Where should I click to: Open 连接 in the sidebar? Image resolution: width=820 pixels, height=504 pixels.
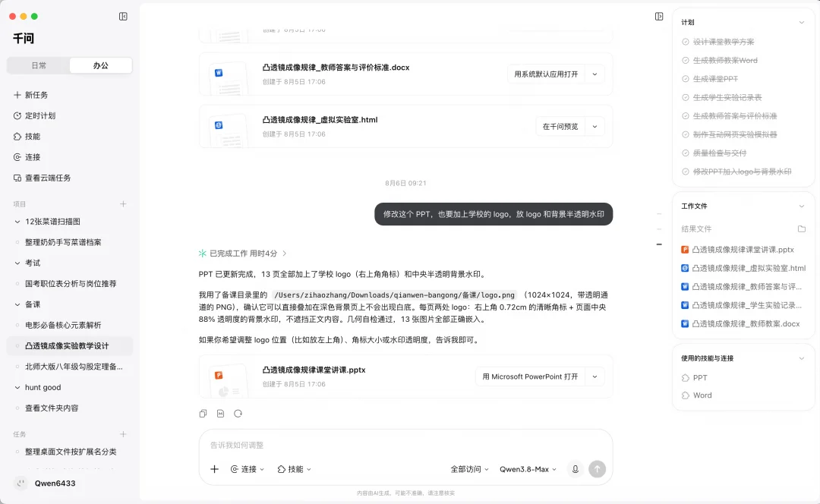(x=70, y=157)
